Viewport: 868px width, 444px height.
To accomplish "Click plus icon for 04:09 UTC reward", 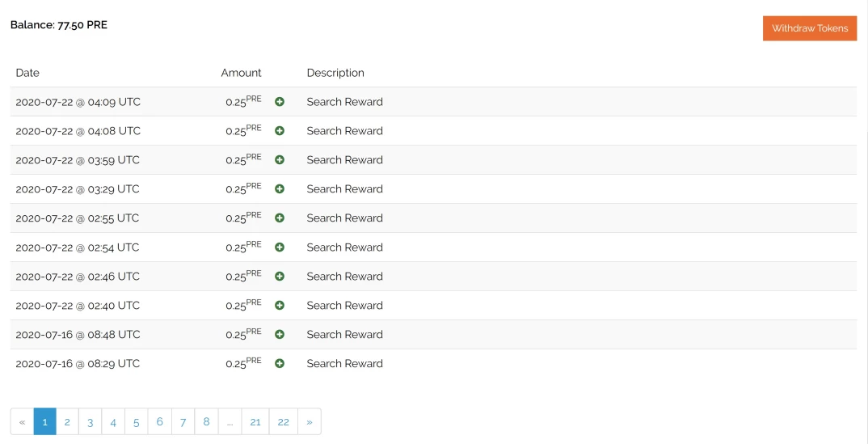I will [x=280, y=102].
